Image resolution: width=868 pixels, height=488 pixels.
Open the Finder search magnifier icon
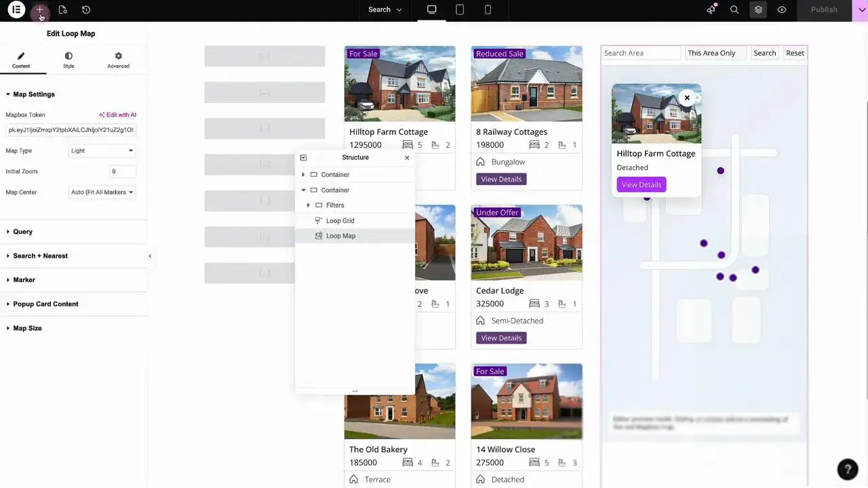(734, 9)
